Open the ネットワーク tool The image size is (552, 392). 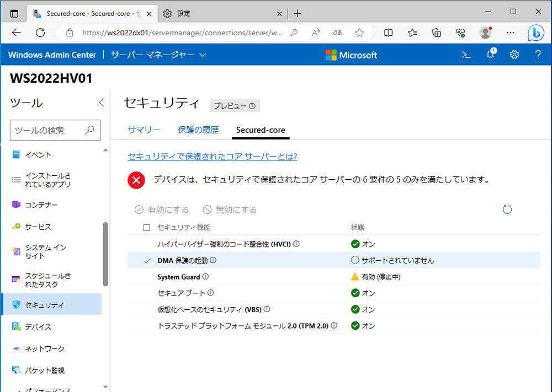tap(52, 348)
